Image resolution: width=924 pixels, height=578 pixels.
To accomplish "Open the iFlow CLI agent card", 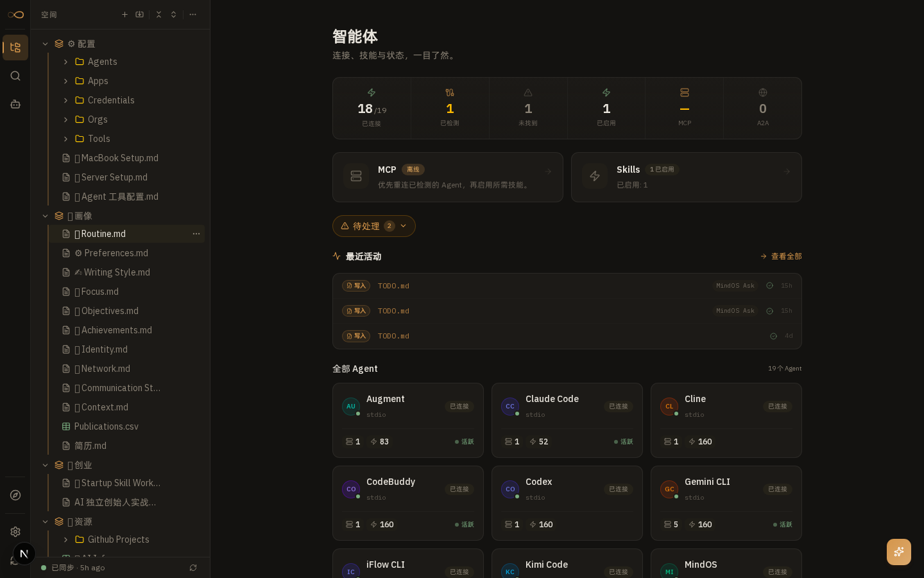I will tap(408, 563).
